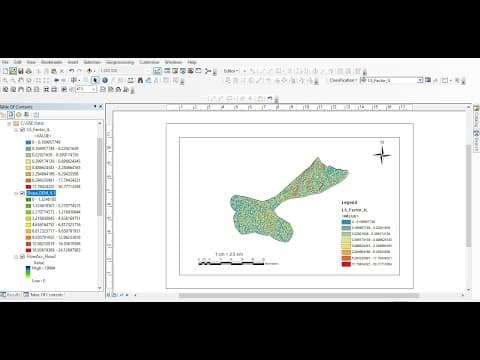Click the Undo arrow icon
This screenshot has height=360, width=480.
coord(71,71)
